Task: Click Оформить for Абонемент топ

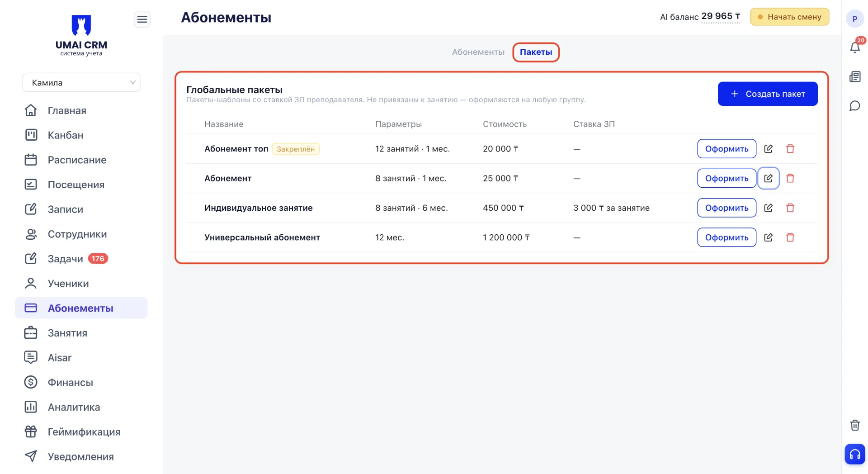Action: [726, 149]
